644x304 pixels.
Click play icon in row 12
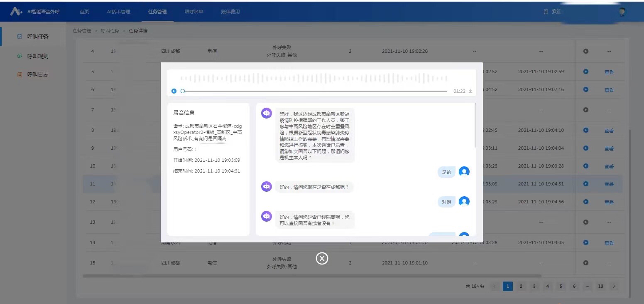point(585,202)
